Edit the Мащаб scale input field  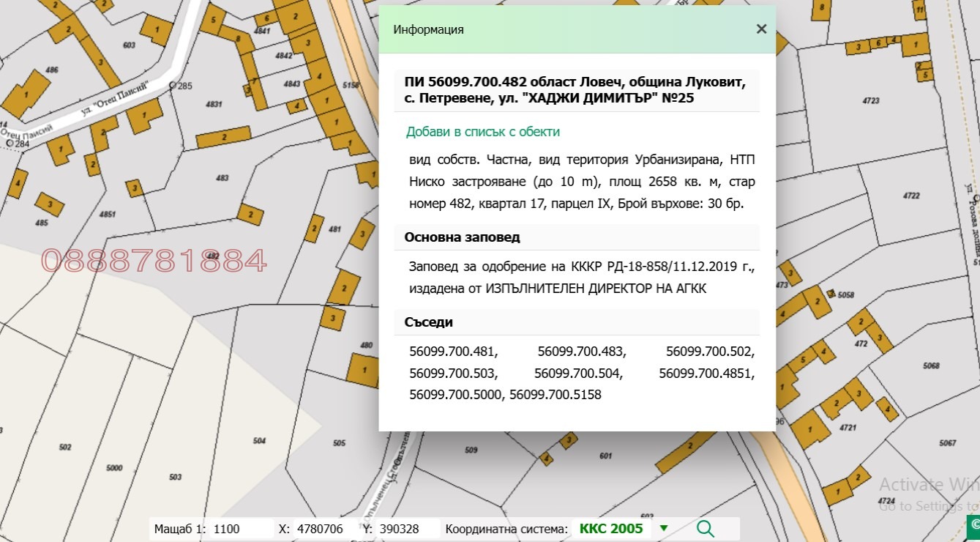point(242,528)
